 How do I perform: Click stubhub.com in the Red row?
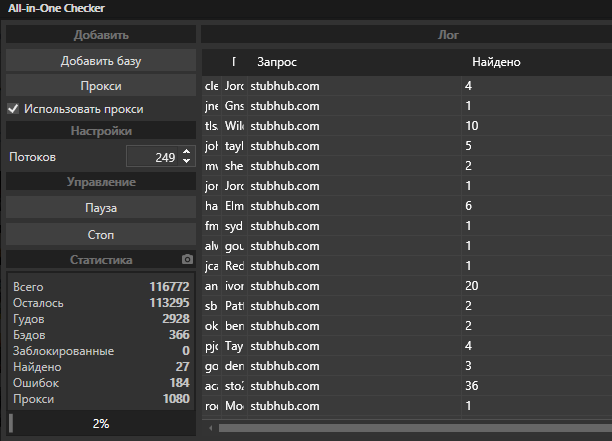tap(285, 266)
